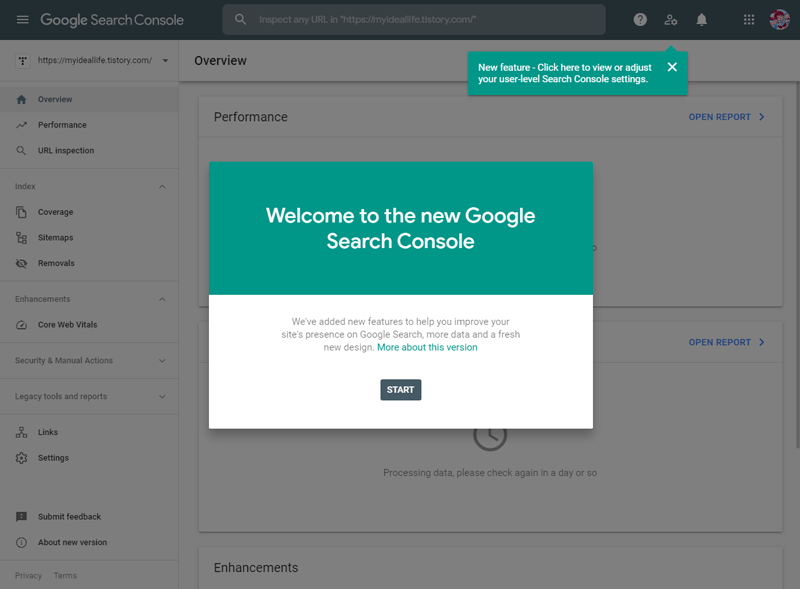Image resolution: width=800 pixels, height=589 pixels.
Task: Open the Terms footer link
Action: click(65, 576)
